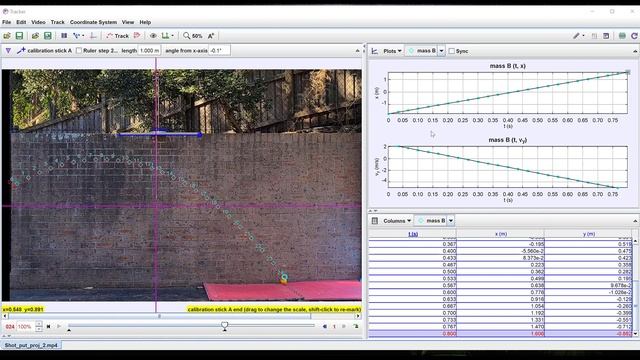This screenshot has width=640, height=360.
Task: Click the play rate 100% field
Action: tap(24, 327)
